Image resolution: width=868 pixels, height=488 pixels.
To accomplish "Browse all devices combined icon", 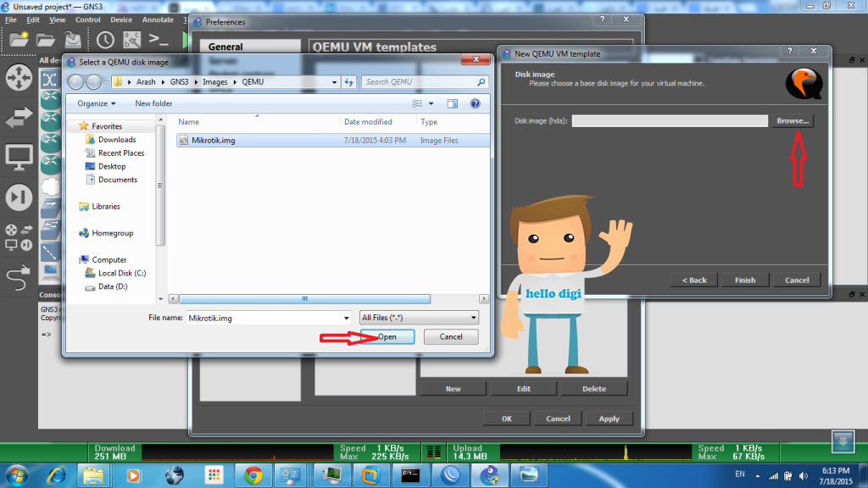I will coord(19,237).
